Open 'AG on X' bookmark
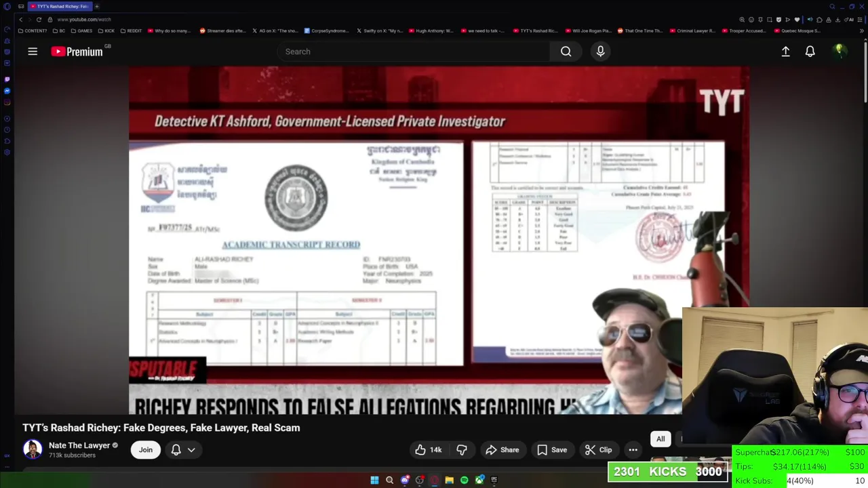The width and height of the screenshot is (868, 488). 275,30
